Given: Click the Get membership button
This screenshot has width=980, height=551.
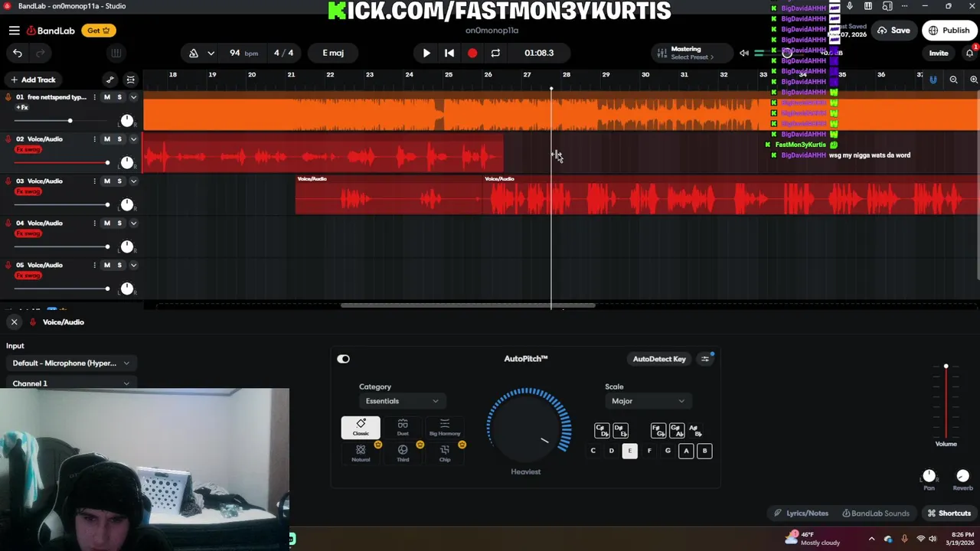Looking at the screenshot, I should coord(100,31).
